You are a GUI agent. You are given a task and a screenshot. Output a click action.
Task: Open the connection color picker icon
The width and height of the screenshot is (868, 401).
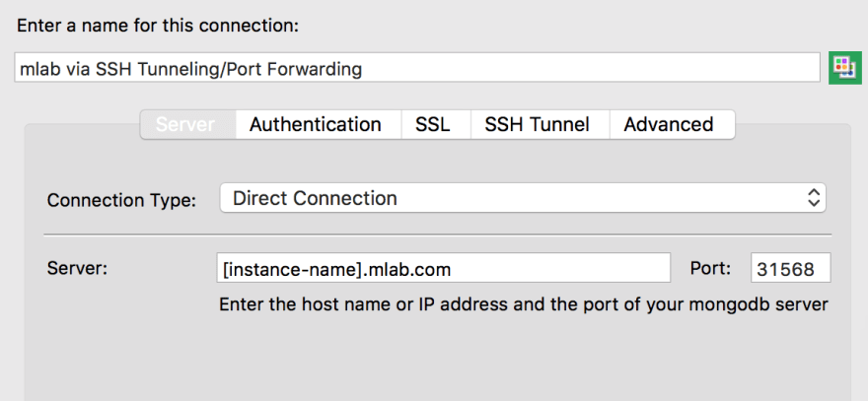pos(844,68)
